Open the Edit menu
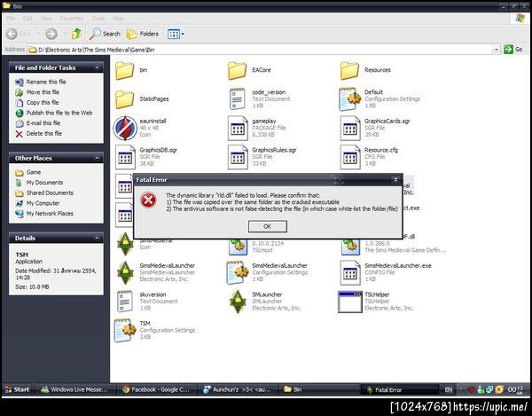The width and height of the screenshot is (532, 416). [27, 19]
